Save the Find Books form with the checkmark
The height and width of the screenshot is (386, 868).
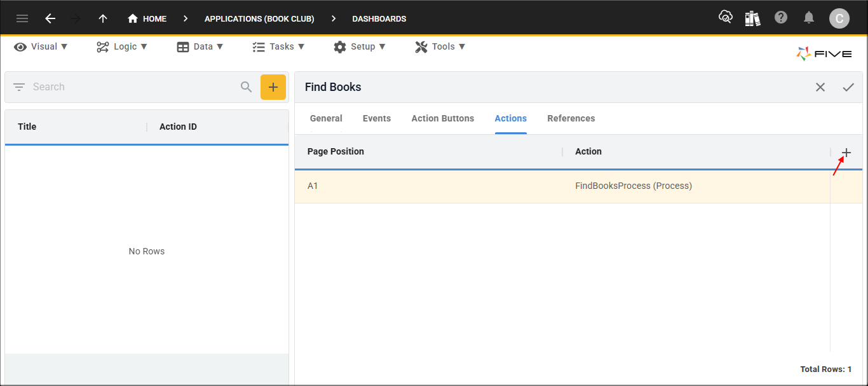[x=849, y=87]
